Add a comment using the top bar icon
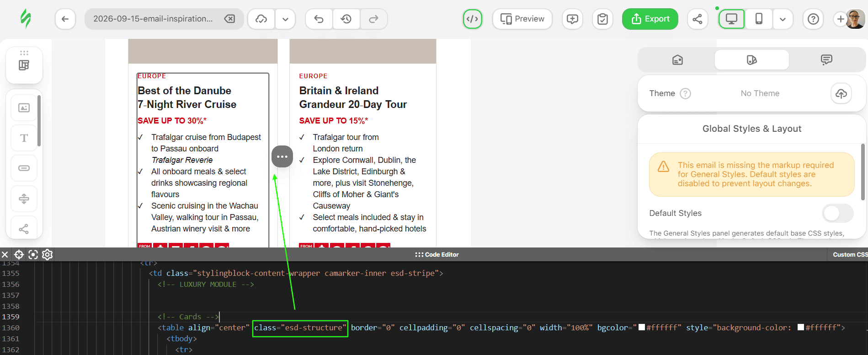This screenshot has height=355, width=868. 572,19
